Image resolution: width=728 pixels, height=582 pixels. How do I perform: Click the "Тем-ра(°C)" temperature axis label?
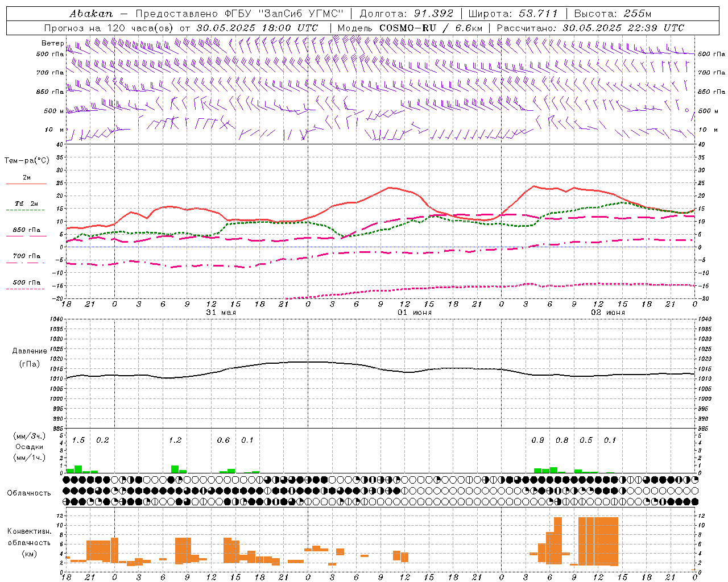click(27, 161)
